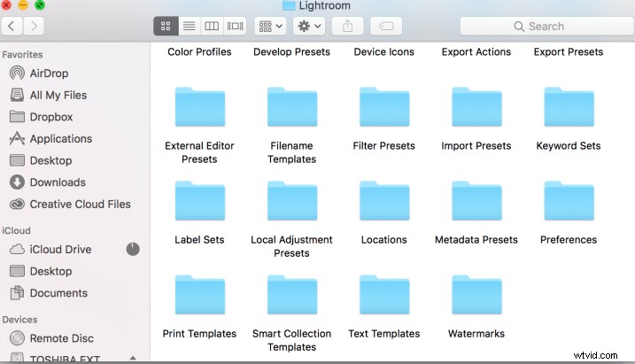The width and height of the screenshot is (635, 364).
Task: Switch to cover flow view
Action: coord(235,27)
